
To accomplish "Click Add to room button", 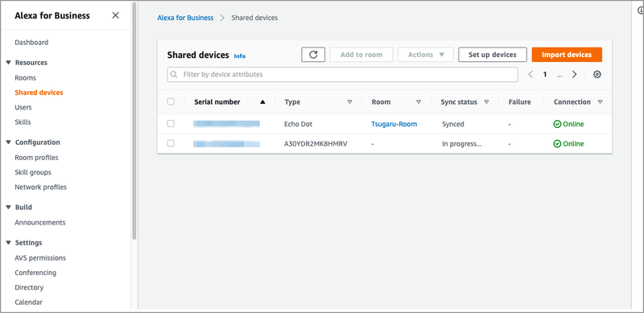I will coord(361,55).
